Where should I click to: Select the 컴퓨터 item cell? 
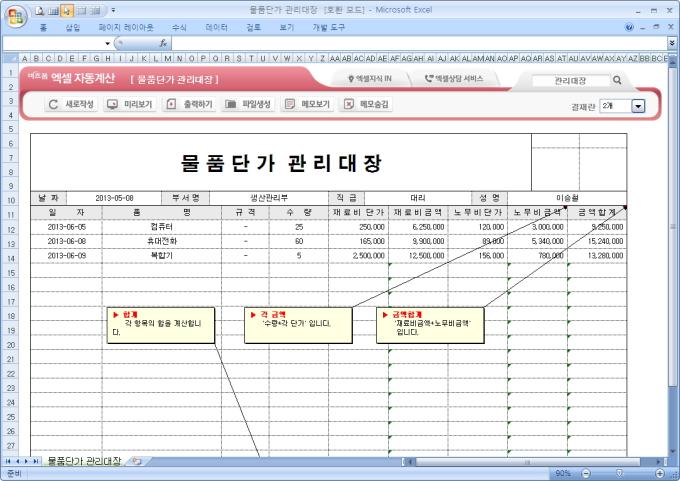[x=162, y=227]
